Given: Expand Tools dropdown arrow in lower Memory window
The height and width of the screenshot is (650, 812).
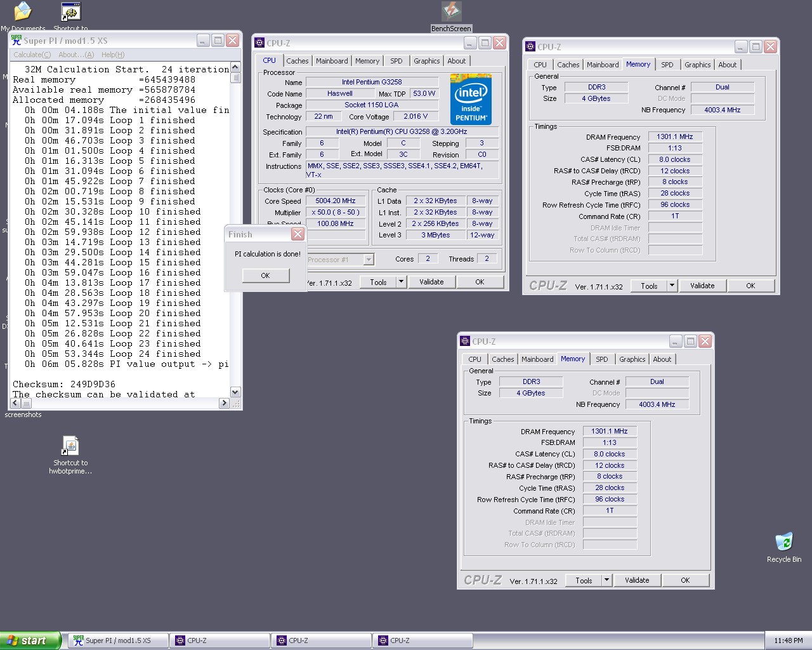Looking at the screenshot, I should 606,581.
